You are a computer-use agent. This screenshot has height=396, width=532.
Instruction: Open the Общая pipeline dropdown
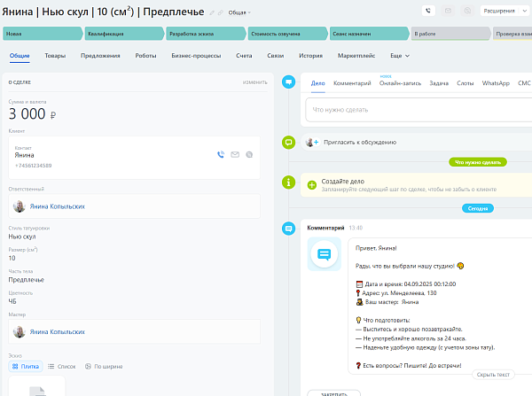(x=239, y=12)
